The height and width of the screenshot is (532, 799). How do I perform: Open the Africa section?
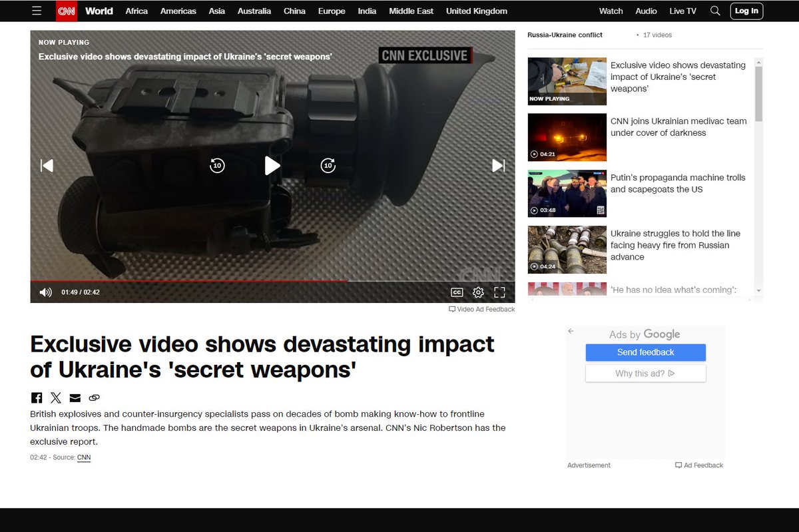(136, 11)
